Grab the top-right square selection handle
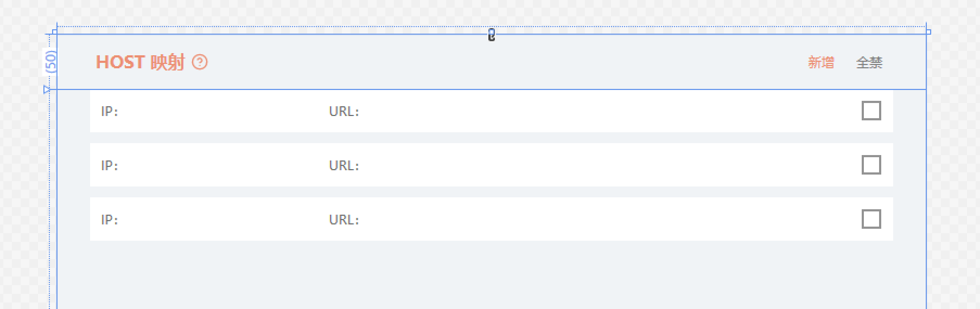The image size is (980, 309). pyautogui.click(x=928, y=32)
